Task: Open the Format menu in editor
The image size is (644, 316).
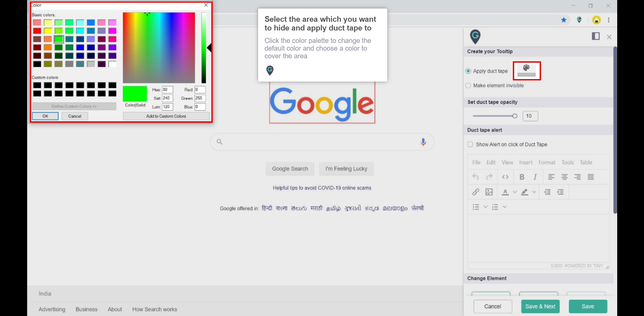Action: (x=547, y=162)
